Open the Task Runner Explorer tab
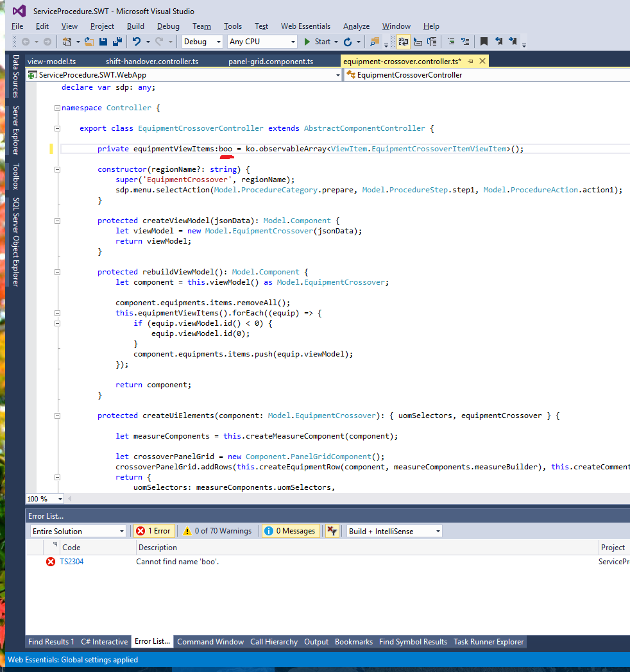 488,642
